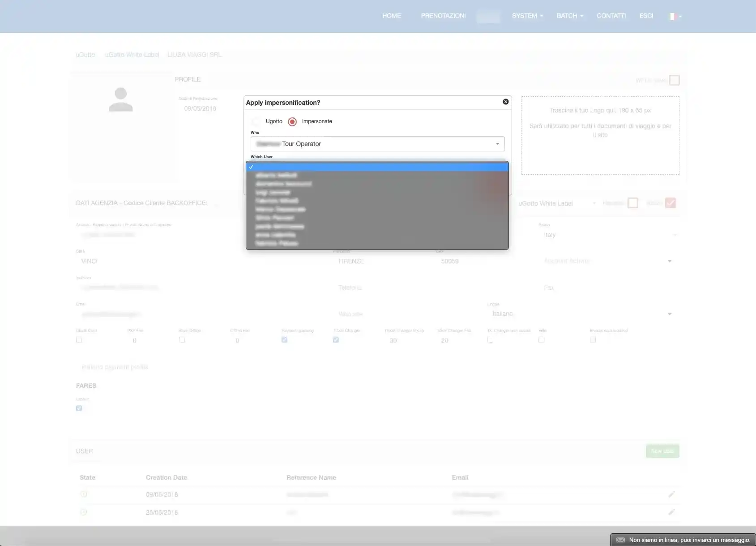Click the logo drop zone area
756x546 pixels.
pyautogui.click(x=600, y=135)
